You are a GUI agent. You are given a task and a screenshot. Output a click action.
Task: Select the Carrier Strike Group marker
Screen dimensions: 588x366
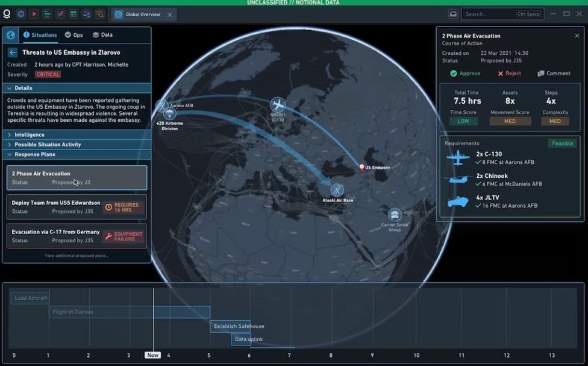(x=395, y=215)
